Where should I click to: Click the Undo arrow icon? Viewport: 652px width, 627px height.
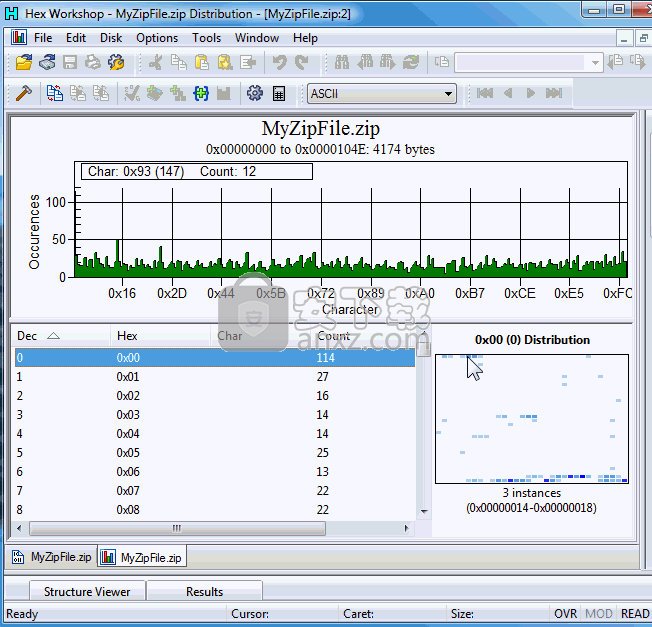coord(279,62)
